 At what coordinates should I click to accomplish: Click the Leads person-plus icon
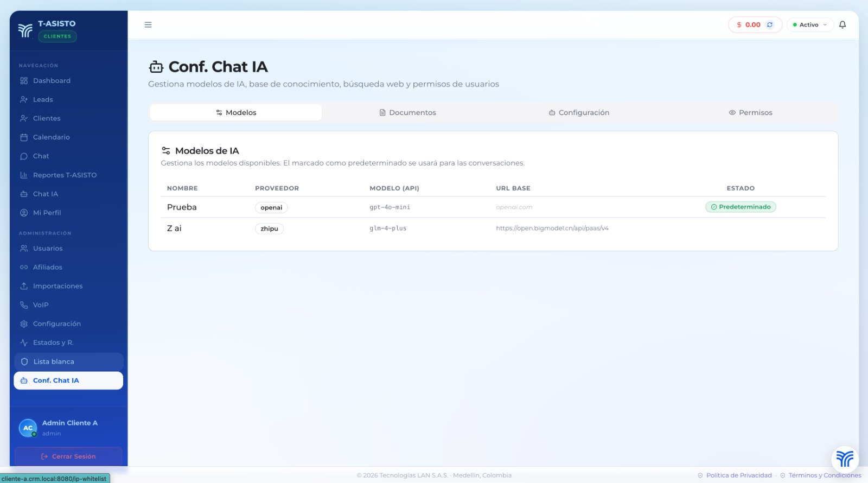click(24, 100)
